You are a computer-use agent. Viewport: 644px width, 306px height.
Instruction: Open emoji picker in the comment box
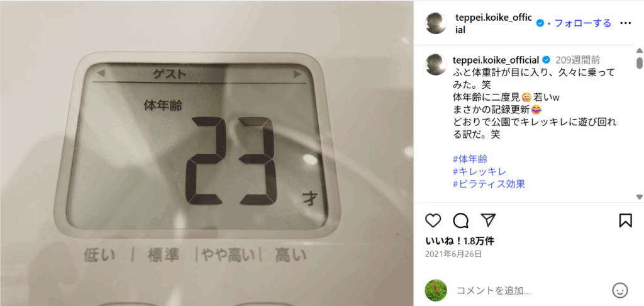(x=619, y=290)
